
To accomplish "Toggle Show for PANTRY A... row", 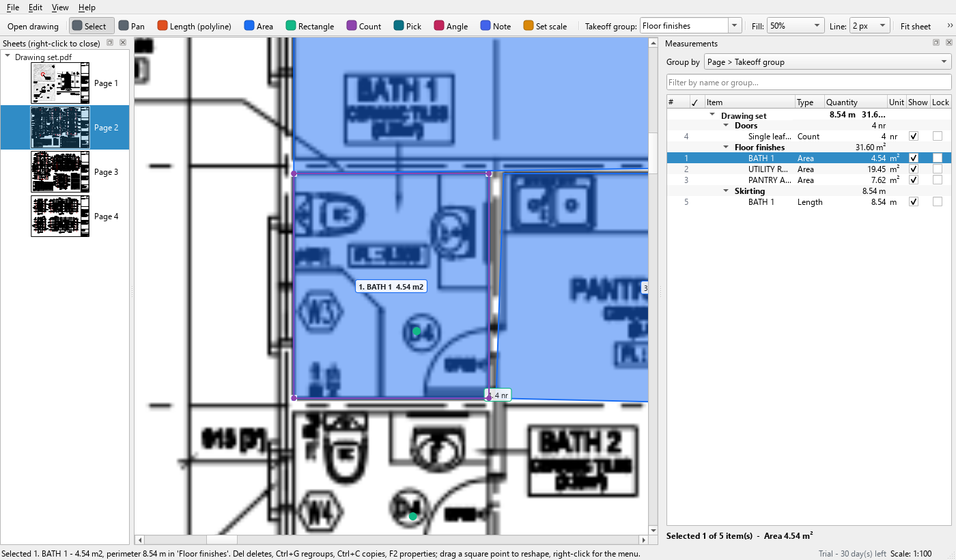I will point(914,180).
